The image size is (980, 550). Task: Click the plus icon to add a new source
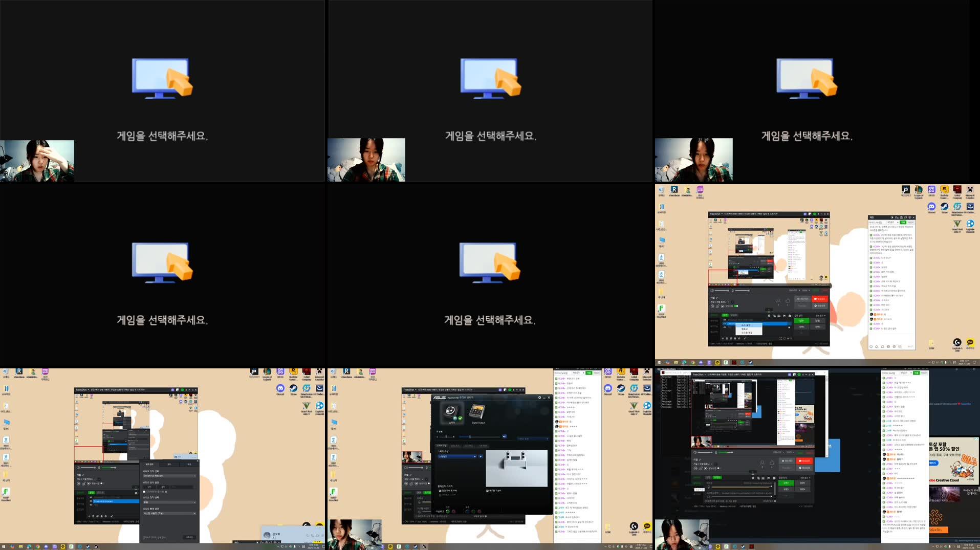pyautogui.click(x=89, y=516)
